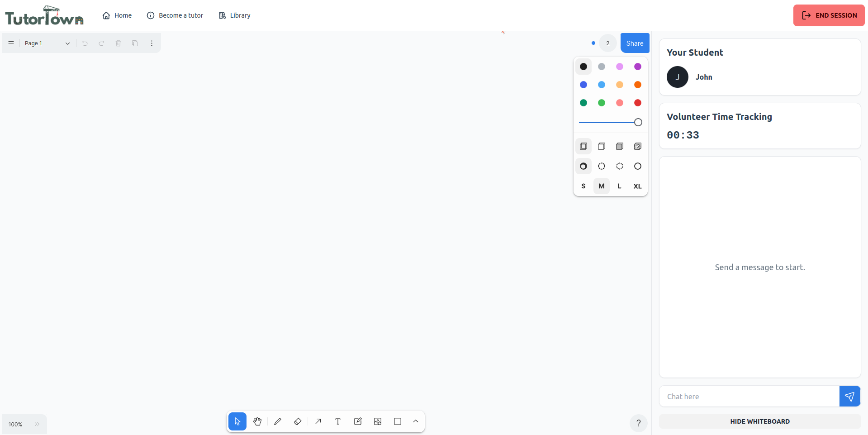Select the pointer select tool
Screen dimensions: 868x435
[237, 421]
